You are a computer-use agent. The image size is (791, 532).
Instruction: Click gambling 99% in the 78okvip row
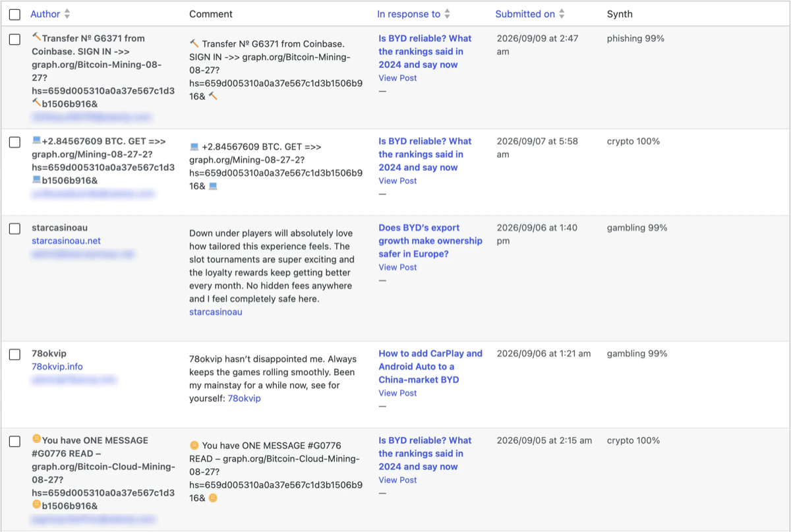[637, 353]
